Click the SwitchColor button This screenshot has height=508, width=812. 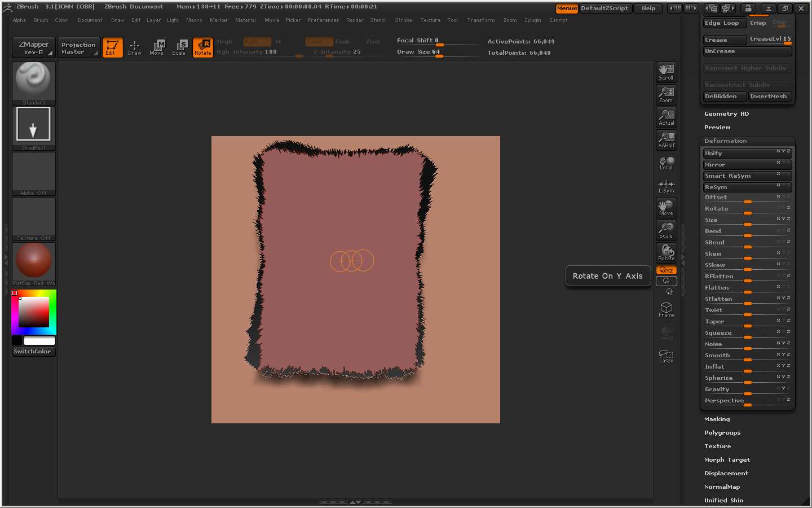click(x=33, y=352)
